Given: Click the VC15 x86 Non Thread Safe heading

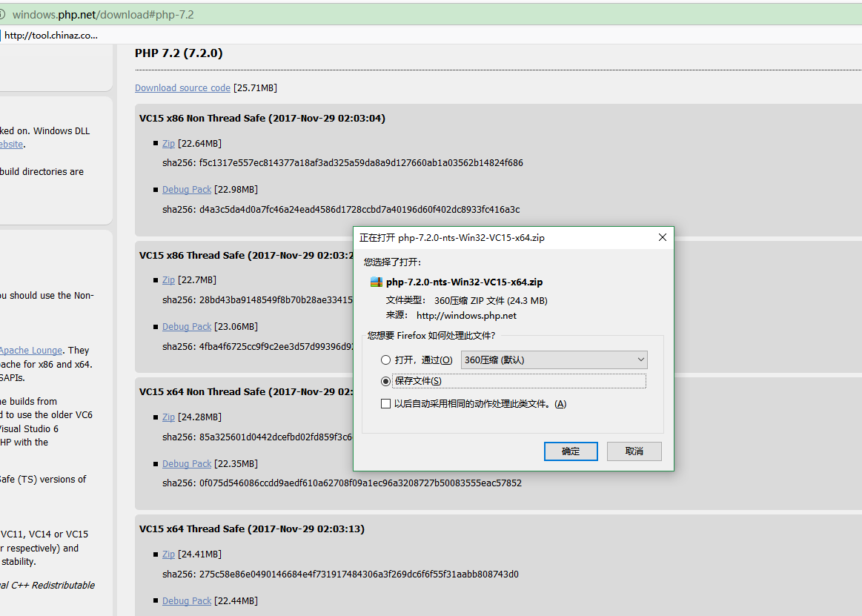Looking at the screenshot, I should [262, 119].
